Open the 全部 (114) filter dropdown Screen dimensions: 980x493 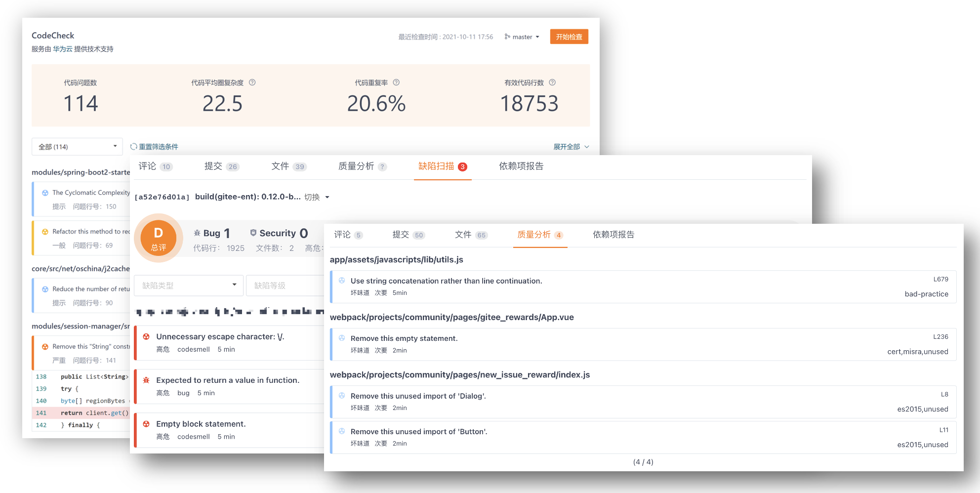click(x=77, y=147)
